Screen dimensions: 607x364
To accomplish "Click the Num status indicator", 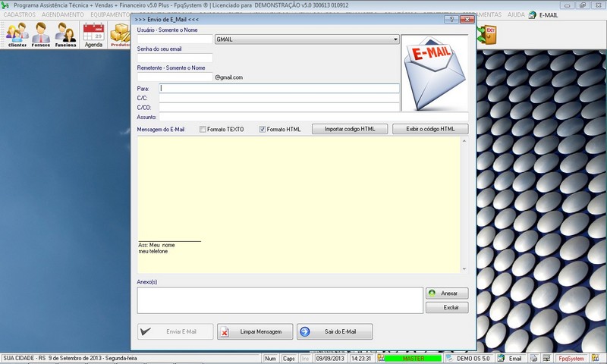I will pyautogui.click(x=270, y=358).
